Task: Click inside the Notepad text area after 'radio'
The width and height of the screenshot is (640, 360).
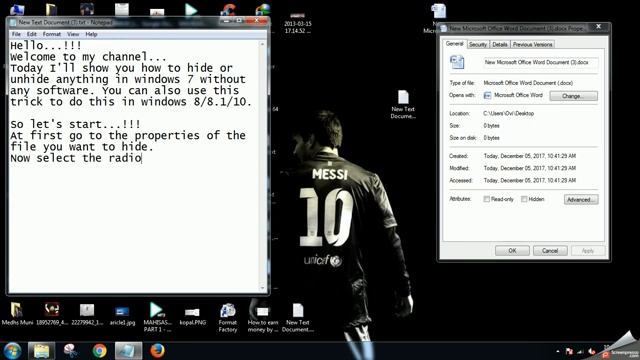Action: [x=143, y=158]
